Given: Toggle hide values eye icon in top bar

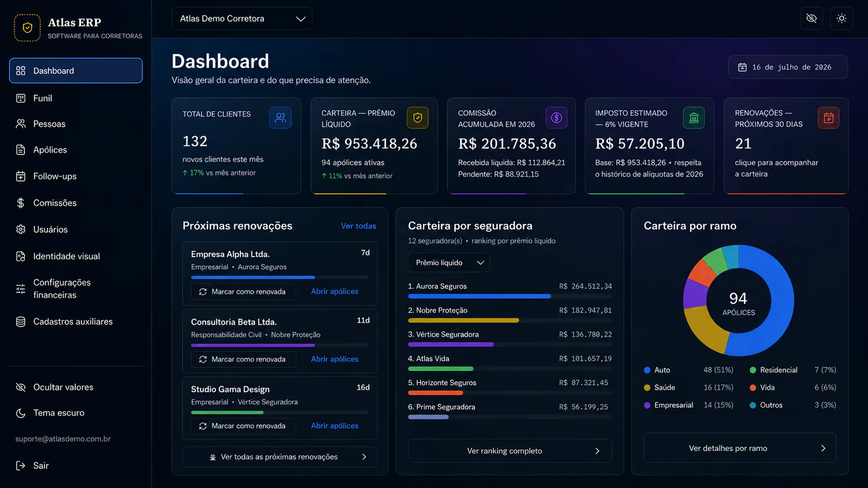Looking at the screenshot, I should coord(812,18).
